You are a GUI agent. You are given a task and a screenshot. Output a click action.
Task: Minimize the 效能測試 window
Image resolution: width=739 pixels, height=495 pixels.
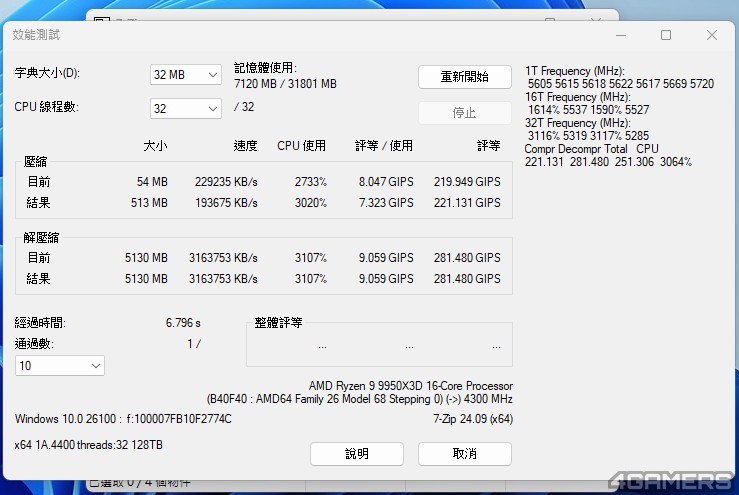[621, 35]
